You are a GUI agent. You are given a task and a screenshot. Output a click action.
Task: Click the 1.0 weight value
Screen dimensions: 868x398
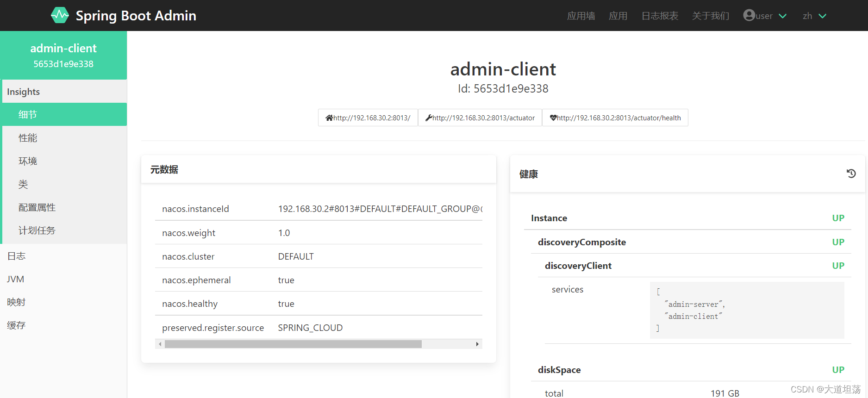point(284,233)
